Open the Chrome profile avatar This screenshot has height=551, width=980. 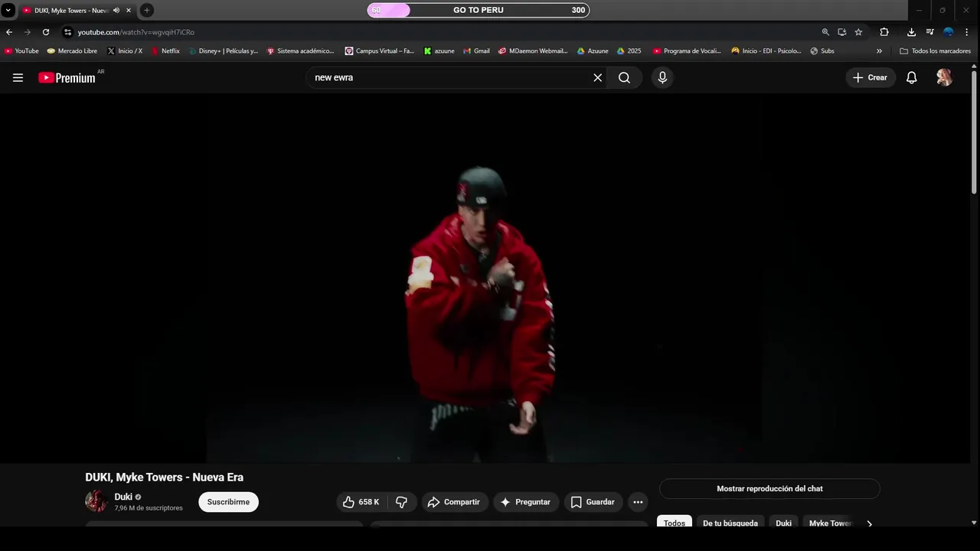(948, 32)
